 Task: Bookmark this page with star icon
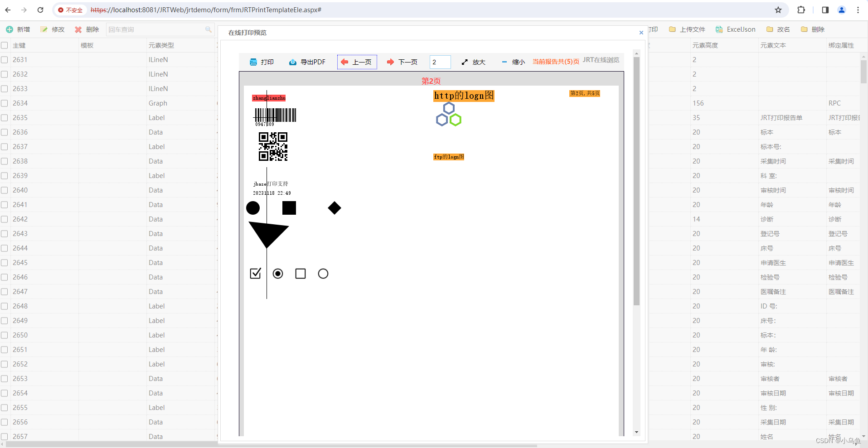[x=778, y=10]
